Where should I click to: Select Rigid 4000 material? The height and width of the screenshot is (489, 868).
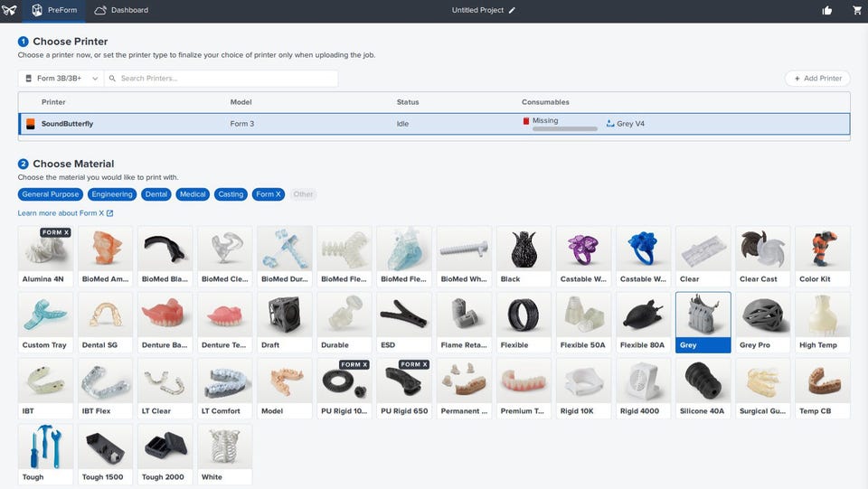(x=643, y=389)
